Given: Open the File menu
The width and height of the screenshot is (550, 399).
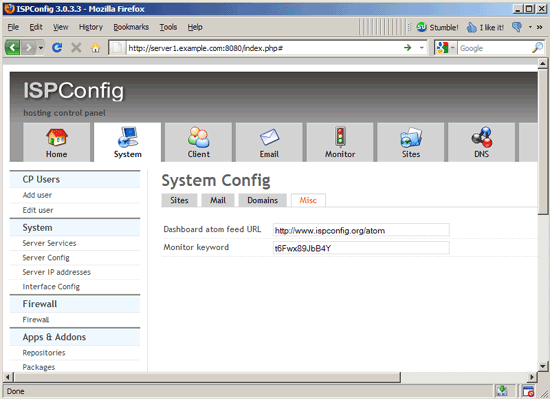Looking at the screenshot, I should coord(13,27).
